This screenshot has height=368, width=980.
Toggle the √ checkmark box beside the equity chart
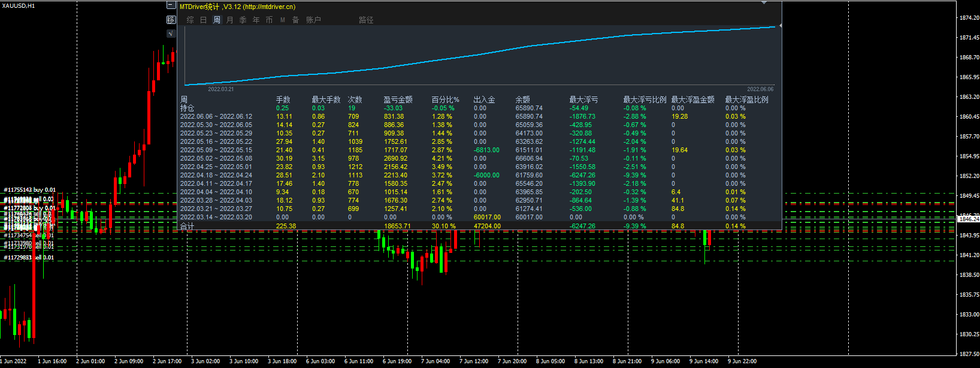(171, 34)
